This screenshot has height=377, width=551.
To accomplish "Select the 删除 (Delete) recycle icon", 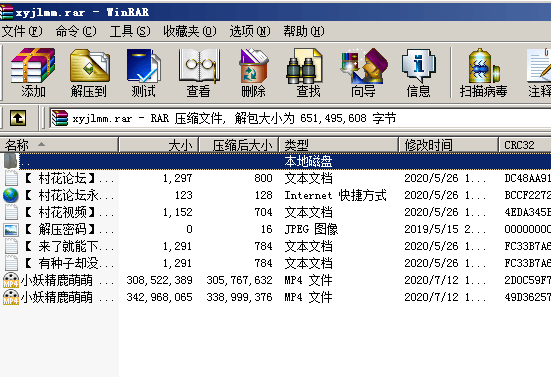I will (x=253, y=73).
